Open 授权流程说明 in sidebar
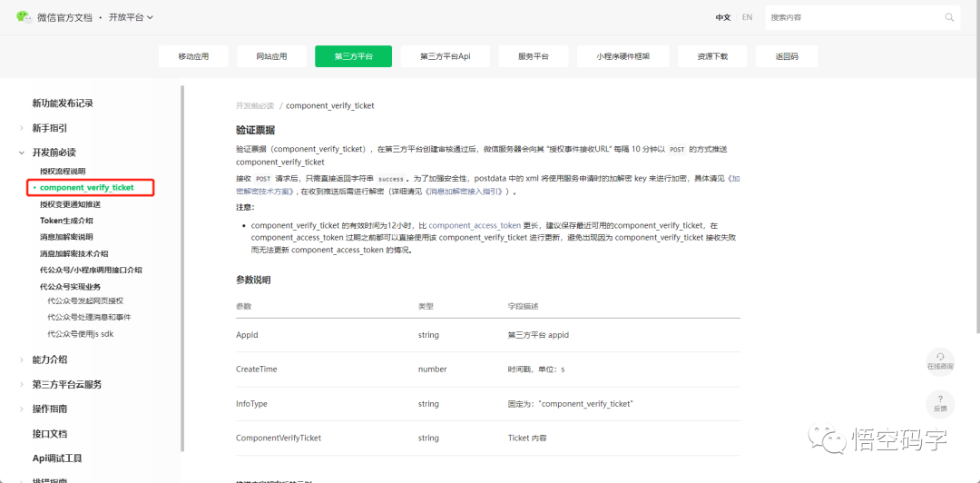980x483 pixels. pyautogui.click(x=63, y=171)
